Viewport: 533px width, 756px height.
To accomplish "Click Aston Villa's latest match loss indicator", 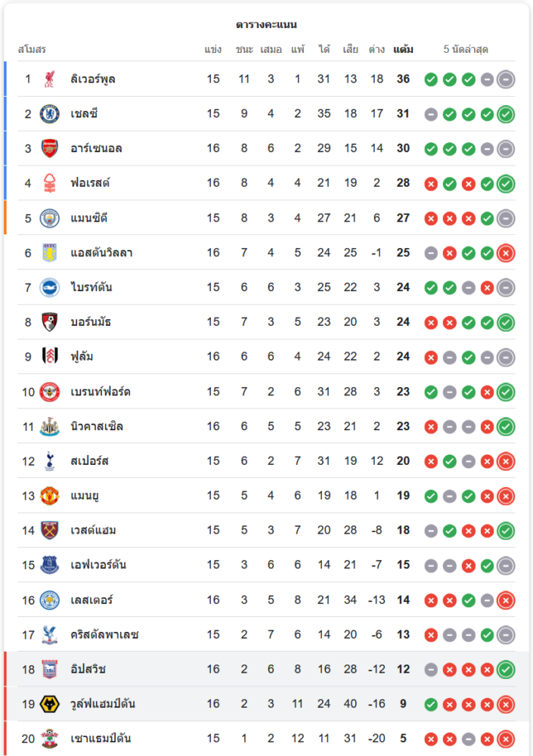I will 506,253.
